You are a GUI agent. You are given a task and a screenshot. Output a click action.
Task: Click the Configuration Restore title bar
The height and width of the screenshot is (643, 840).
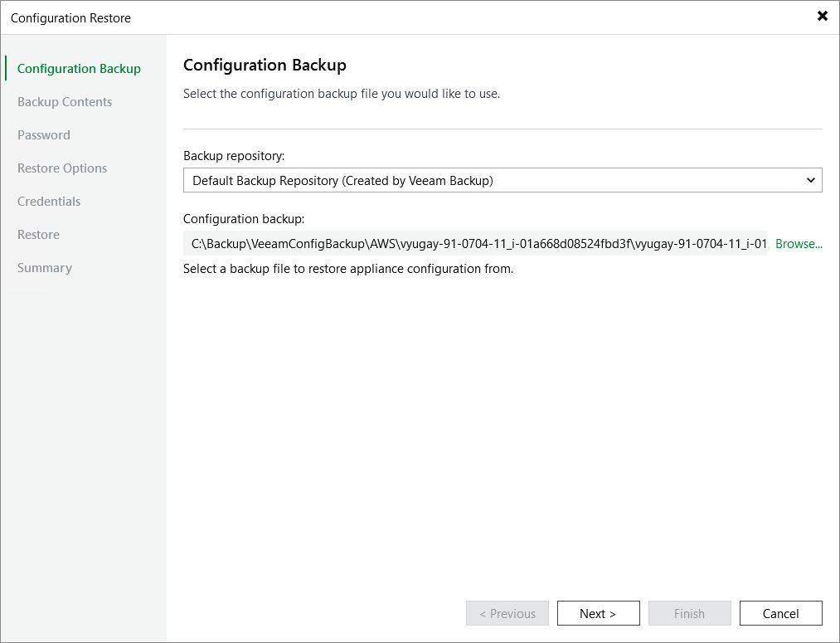(71, 17)
